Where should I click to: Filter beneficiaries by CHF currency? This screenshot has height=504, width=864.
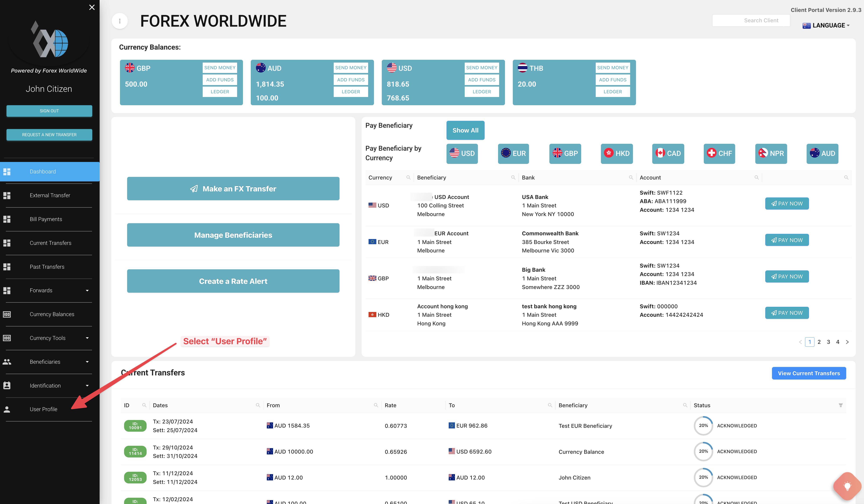[x=719, y=153]
